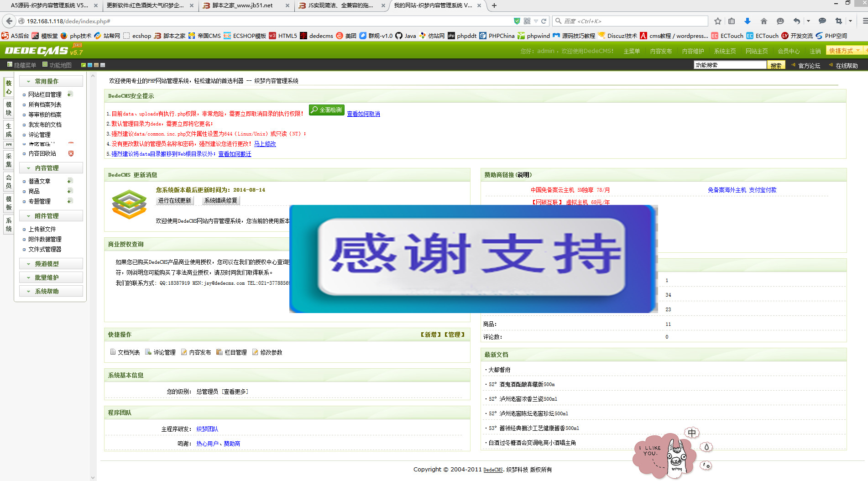Viewport: 868px width, 481px height.
Task: Select the green theme color square
Action: [84, 65]
